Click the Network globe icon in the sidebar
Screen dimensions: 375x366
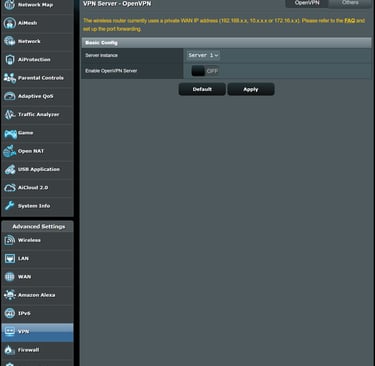coord(10,41)
